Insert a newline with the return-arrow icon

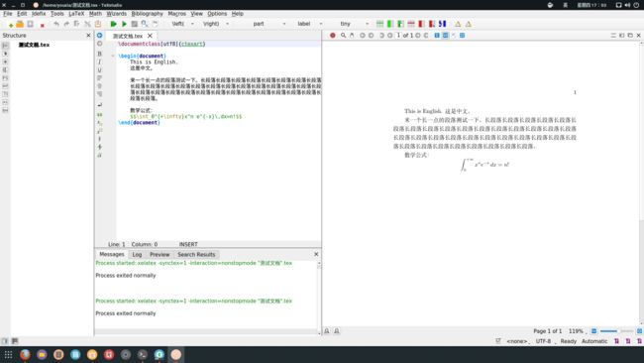tap(99, 105)
